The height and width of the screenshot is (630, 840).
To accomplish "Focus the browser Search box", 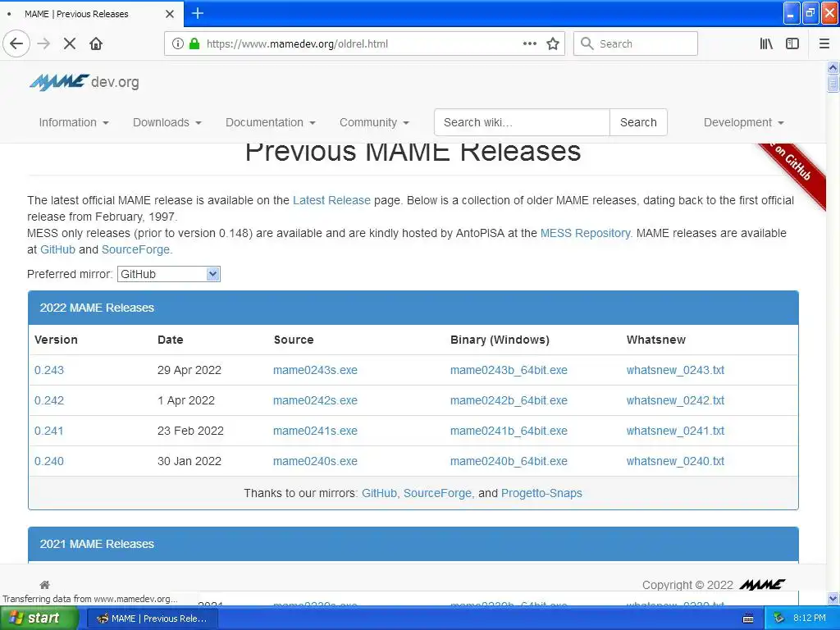I will coord(636,44).
